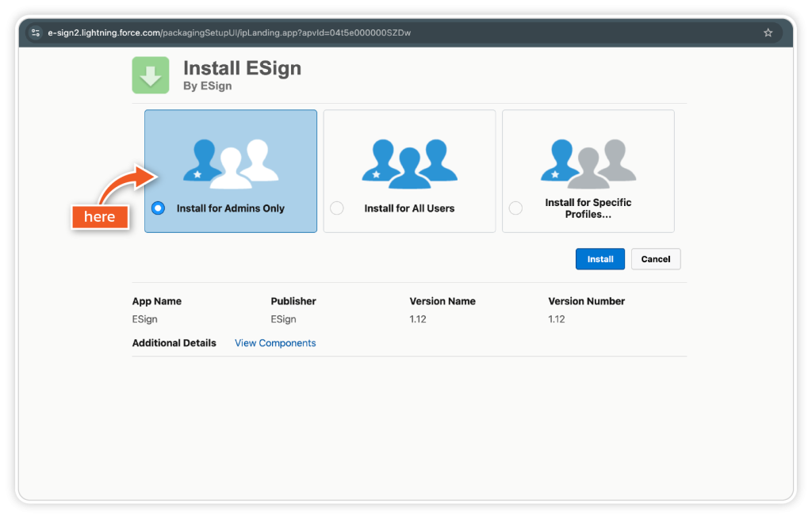Screen dimensions: 812x519
Task: Select the Install for All Users radio button
Action: coord(337,208)
